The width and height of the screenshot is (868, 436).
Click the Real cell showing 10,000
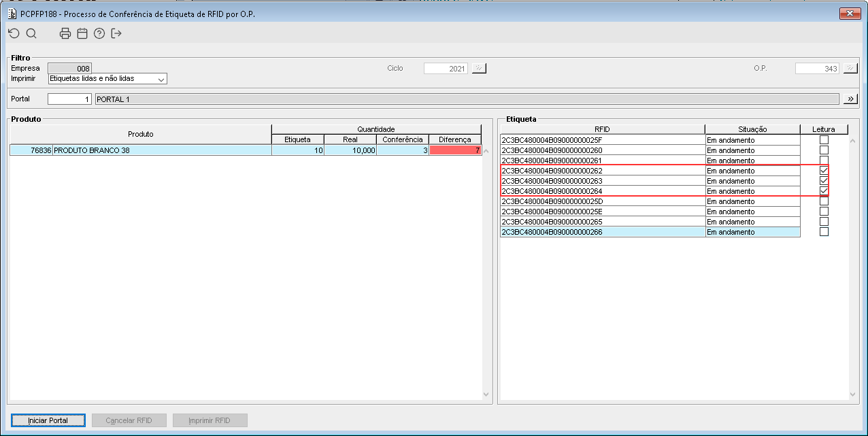pyautogui.click(x=350, y=150)
